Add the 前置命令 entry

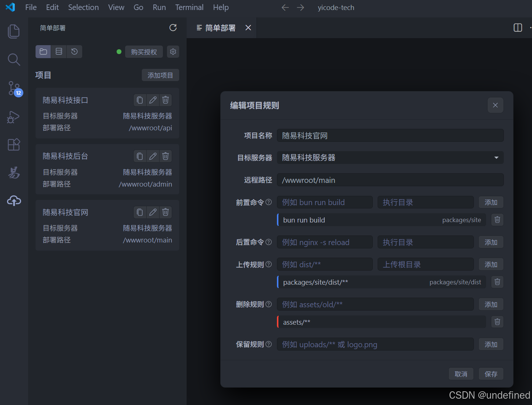point(491,202)
